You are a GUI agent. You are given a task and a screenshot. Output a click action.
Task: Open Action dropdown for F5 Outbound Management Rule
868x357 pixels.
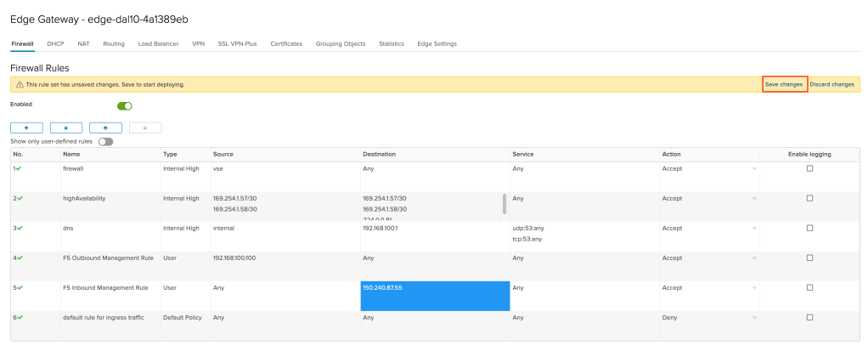753,258
